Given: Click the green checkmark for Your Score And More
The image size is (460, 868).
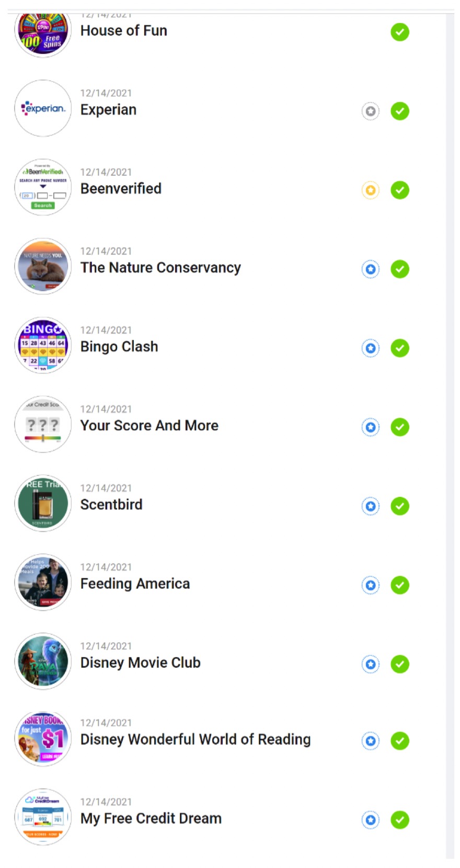Looking at the screenshot, I should (x=400, y=427).
